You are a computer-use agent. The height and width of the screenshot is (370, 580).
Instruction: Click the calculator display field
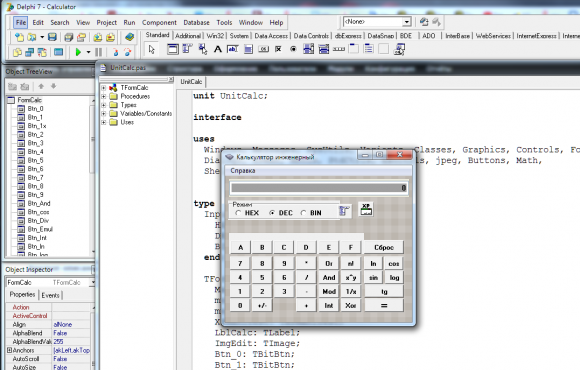tap(318, 188)
